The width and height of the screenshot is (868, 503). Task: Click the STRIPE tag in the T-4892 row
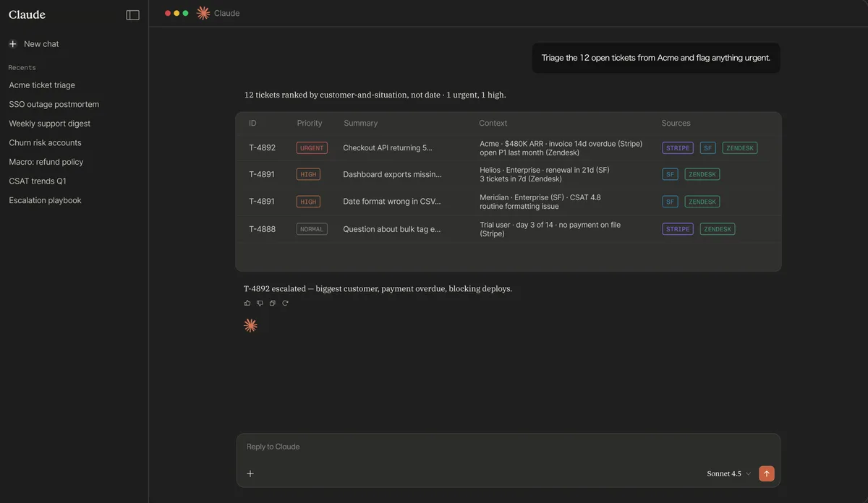(678, 147)
